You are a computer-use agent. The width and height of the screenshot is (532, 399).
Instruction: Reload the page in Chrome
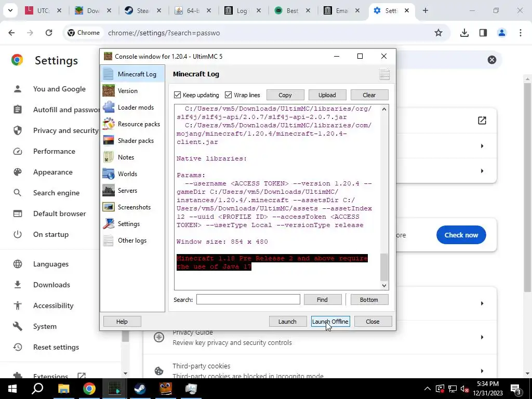click(49, 33)
